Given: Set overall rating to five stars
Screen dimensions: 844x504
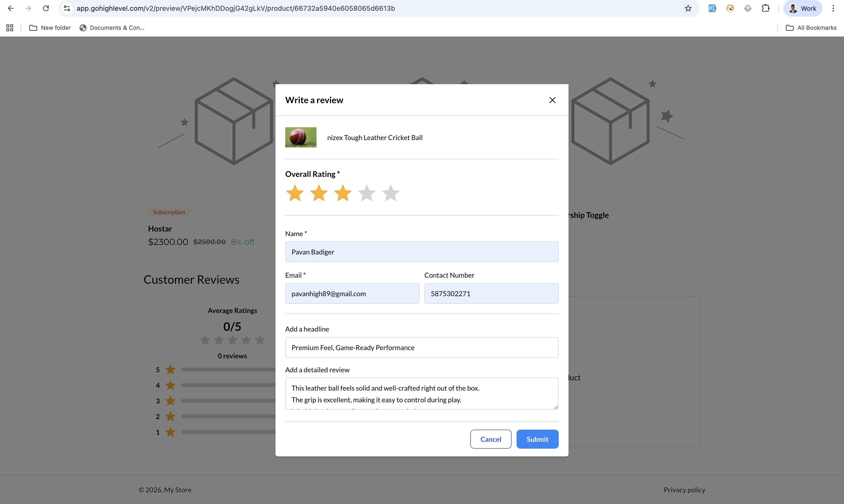Looking at the screenshot, I should pyautogui.click(x=390, y=193).
